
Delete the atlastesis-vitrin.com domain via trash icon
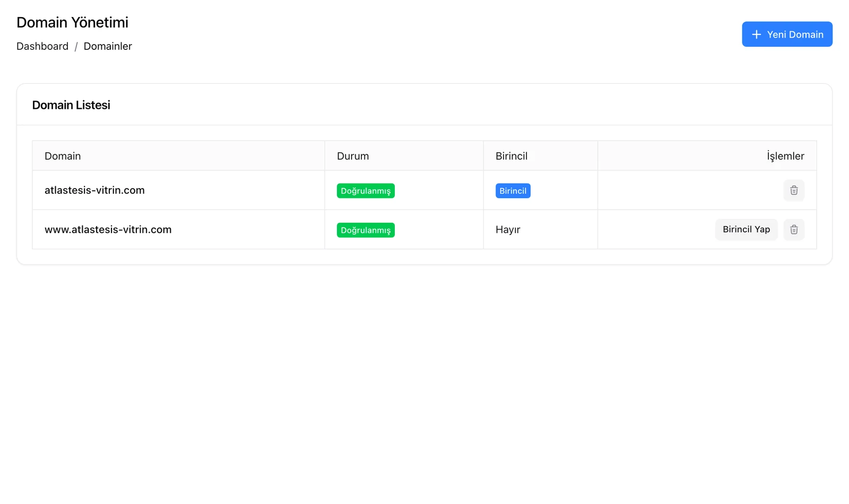coord(794,190)
